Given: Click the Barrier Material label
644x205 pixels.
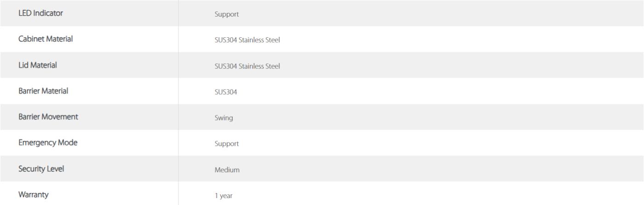Looking at the screenshot, I should pyautogui.click(x=43, y=91).
